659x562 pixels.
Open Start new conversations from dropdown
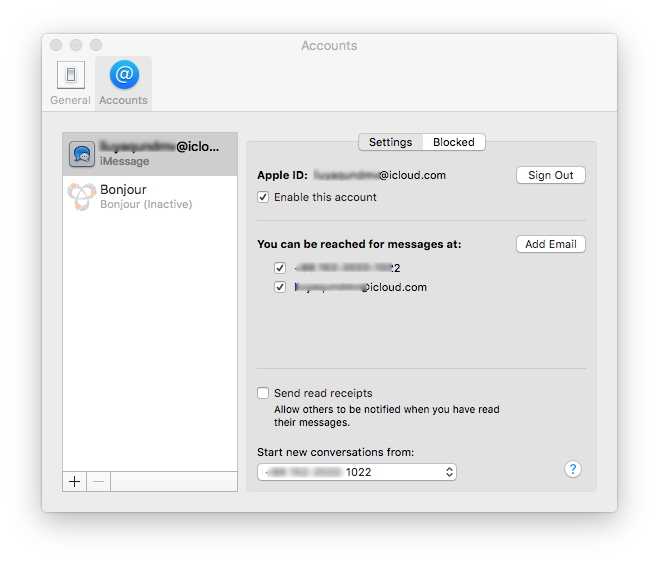pyautogui.click(x=357, y=472)
